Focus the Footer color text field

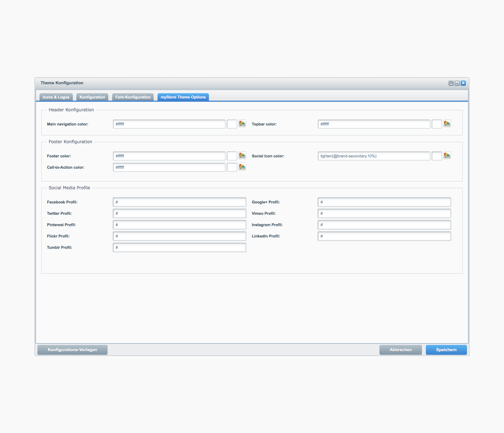[169, 156]
